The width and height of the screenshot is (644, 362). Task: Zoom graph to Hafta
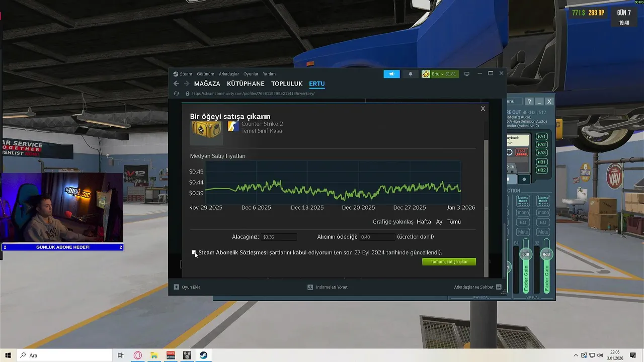coord(424,222)
